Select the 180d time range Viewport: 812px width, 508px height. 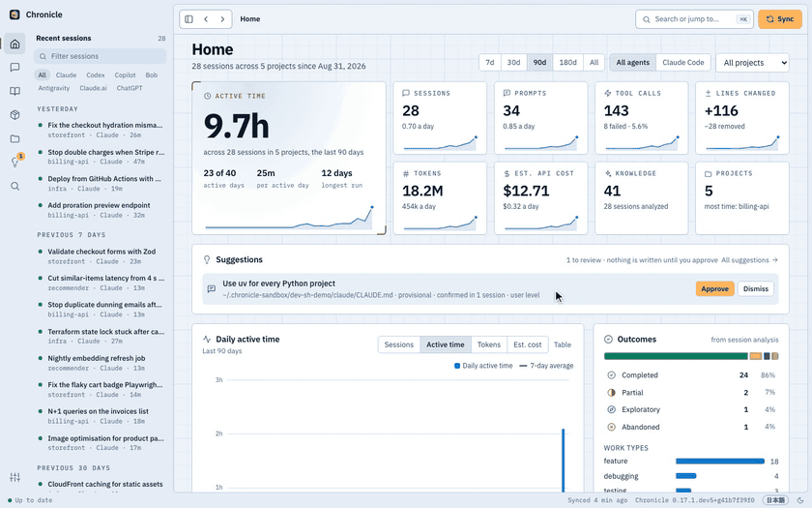pyautogui.click(x=567, y=62)
